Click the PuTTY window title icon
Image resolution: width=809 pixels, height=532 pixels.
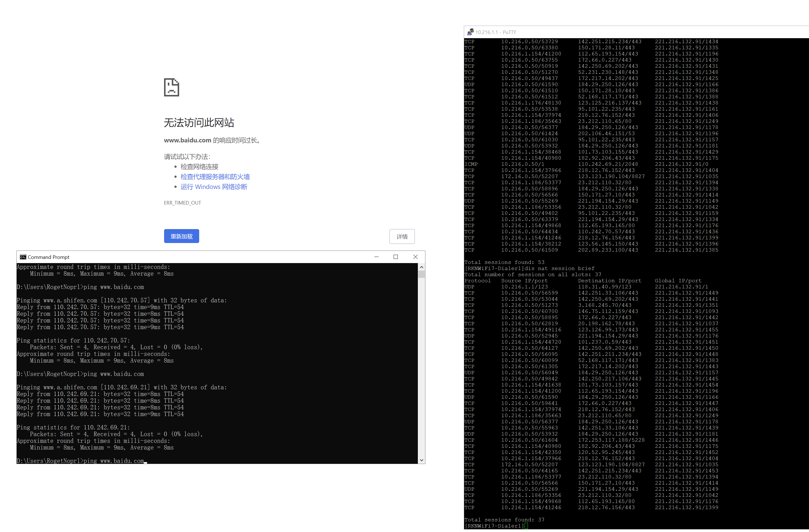tap(470, 32)
